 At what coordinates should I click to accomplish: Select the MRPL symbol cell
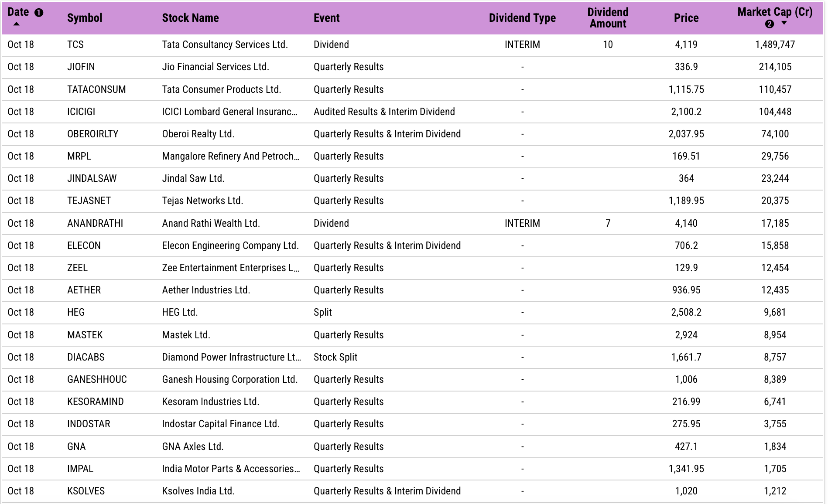click(x=79, y=156)
